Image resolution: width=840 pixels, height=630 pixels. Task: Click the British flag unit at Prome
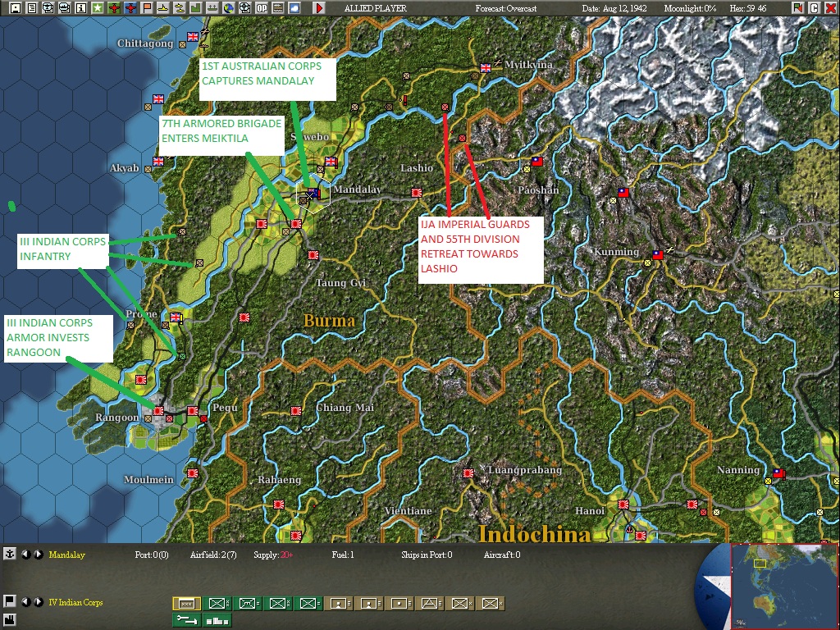pos(176,317)
